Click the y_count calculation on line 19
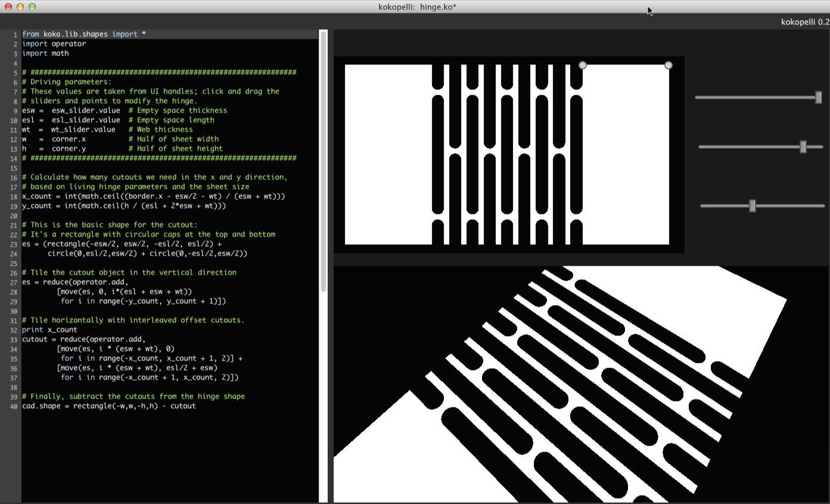Image resolution: width=830 pixels, height=504 pixels. 124,206
